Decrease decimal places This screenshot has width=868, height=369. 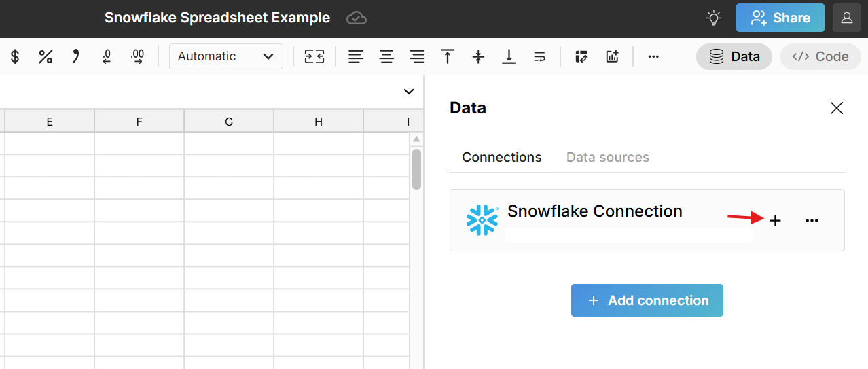[107, 57]
